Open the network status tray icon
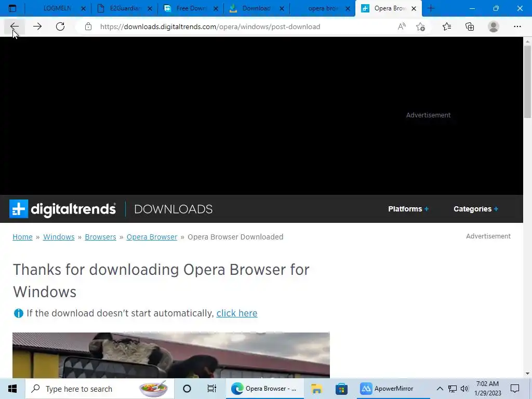Viewport: 532px width, 399px height. pyautogui.click(x=453, y=389)
